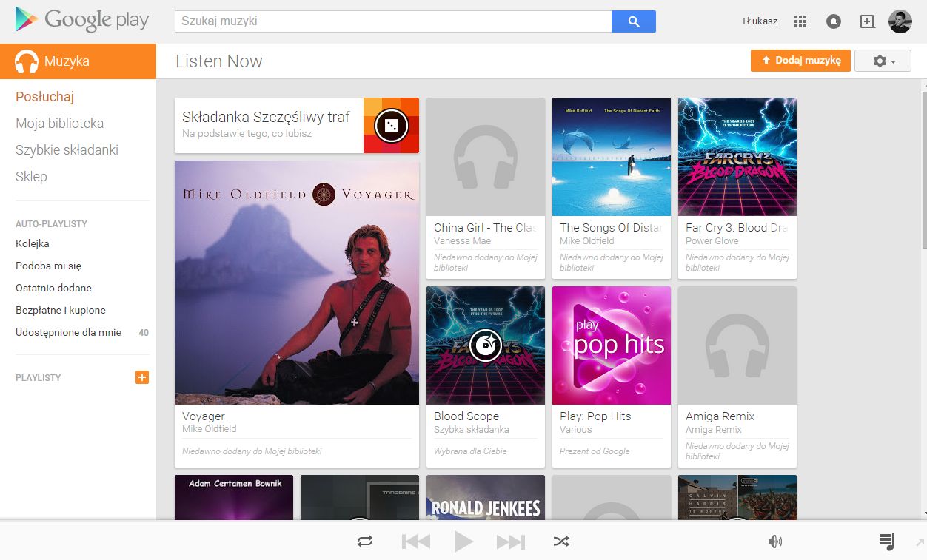Toggle shuffle in the player bar
Screen dimensions: 927x560
[x=561, y=542]
